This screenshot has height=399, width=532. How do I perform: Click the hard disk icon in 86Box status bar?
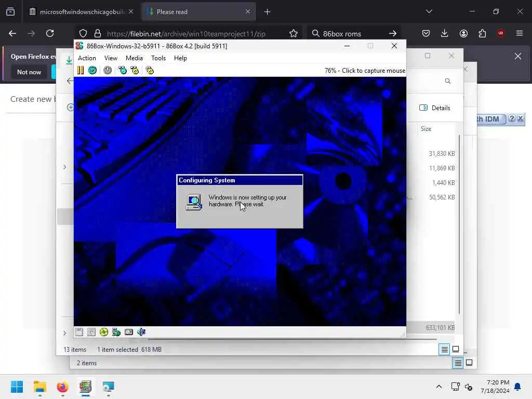coord(129,332)
